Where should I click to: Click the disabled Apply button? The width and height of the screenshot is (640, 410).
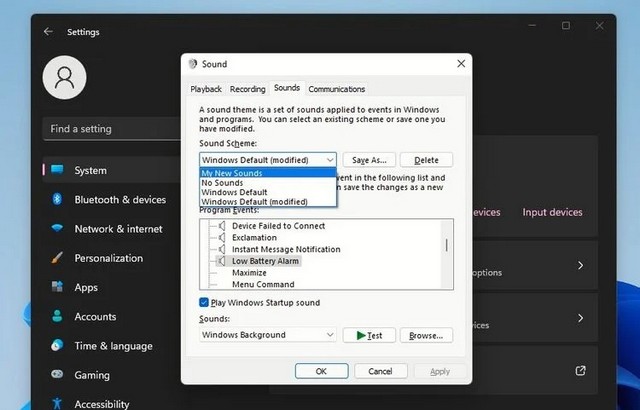[x=440, y=371]
